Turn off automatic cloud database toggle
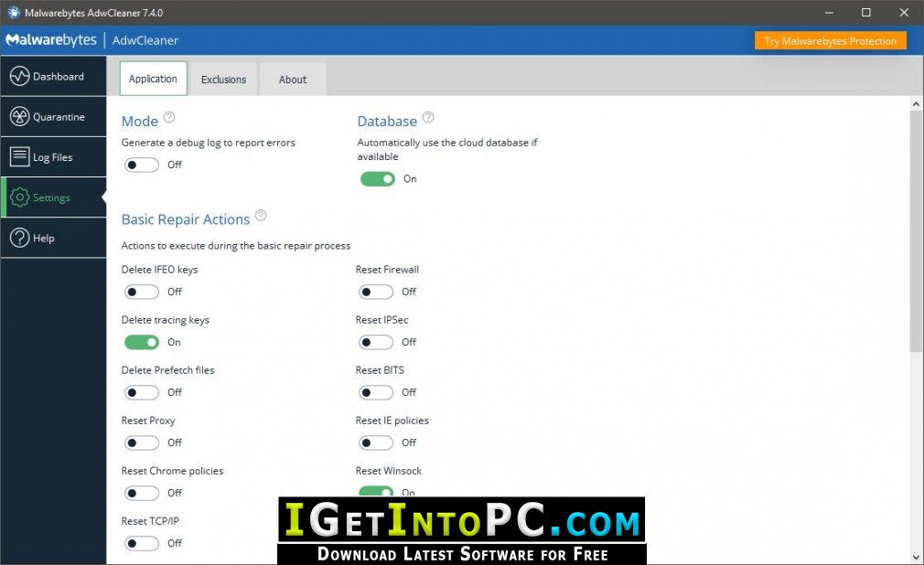 coord(378,179)
